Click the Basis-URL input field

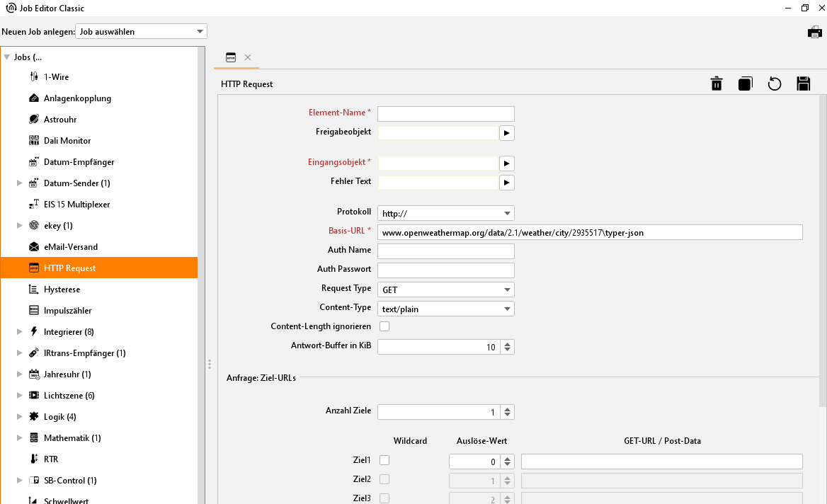tap(590, 232)
